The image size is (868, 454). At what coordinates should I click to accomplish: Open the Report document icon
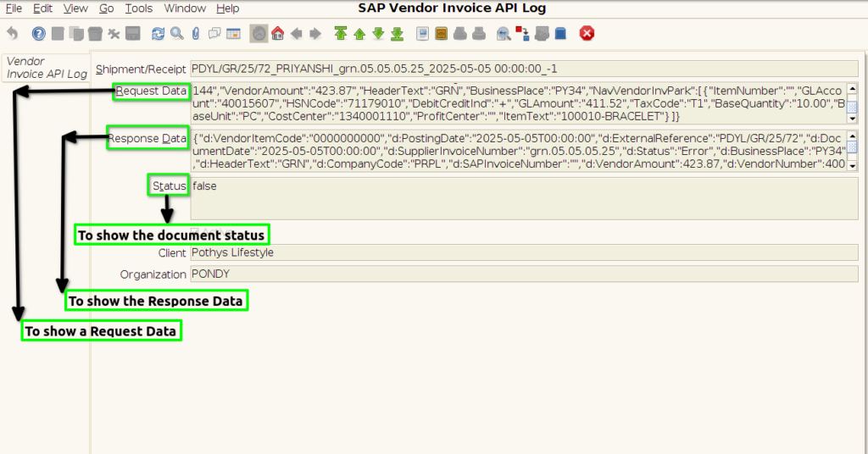tap(422, 34)
